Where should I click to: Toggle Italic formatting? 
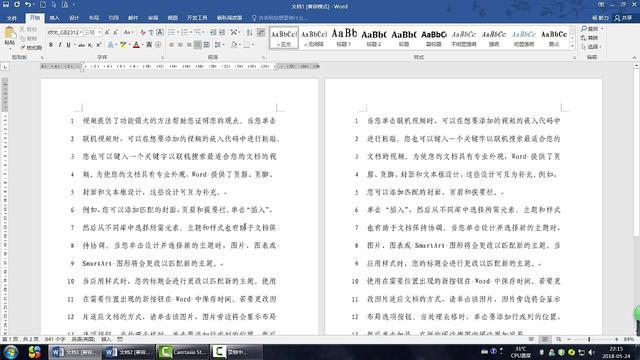[60, 45]
